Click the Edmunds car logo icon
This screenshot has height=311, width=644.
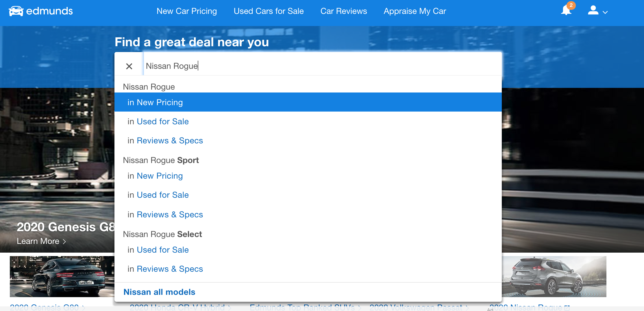coord(16,11)
